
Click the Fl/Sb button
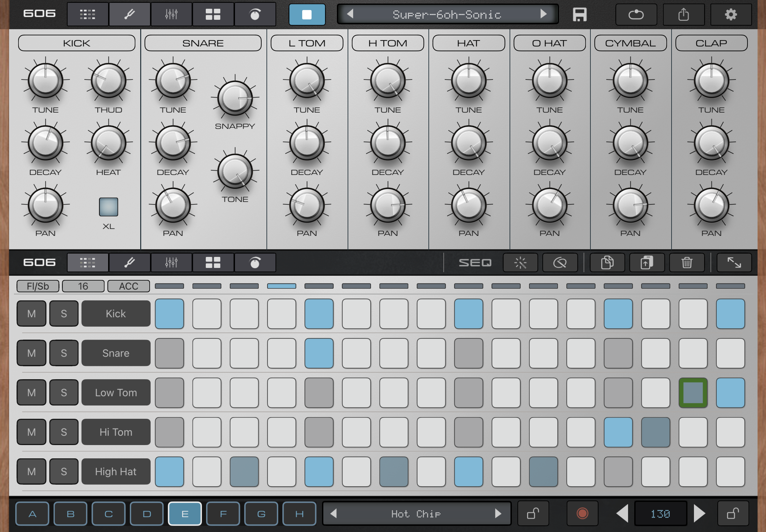[38, 286]
